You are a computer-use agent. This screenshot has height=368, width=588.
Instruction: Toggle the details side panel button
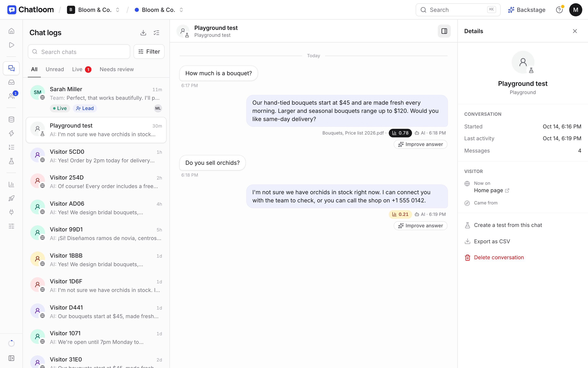click(x=444, y=31)
